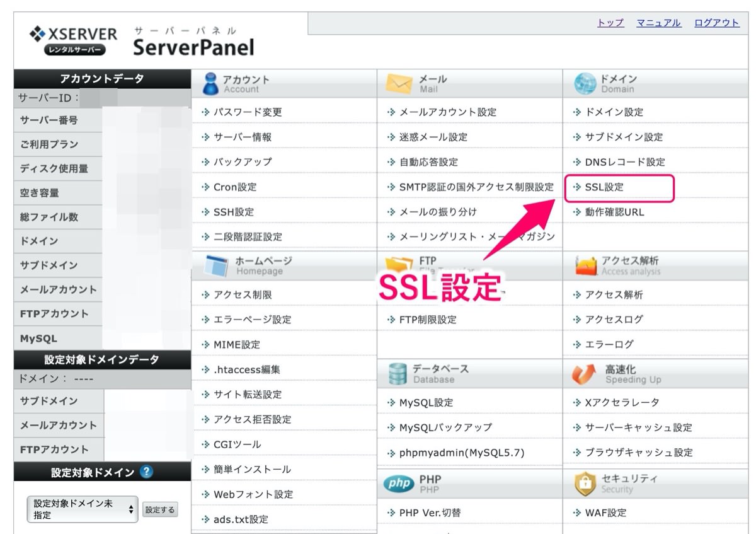Click the ログアウト link

click(x=717, y=23)
